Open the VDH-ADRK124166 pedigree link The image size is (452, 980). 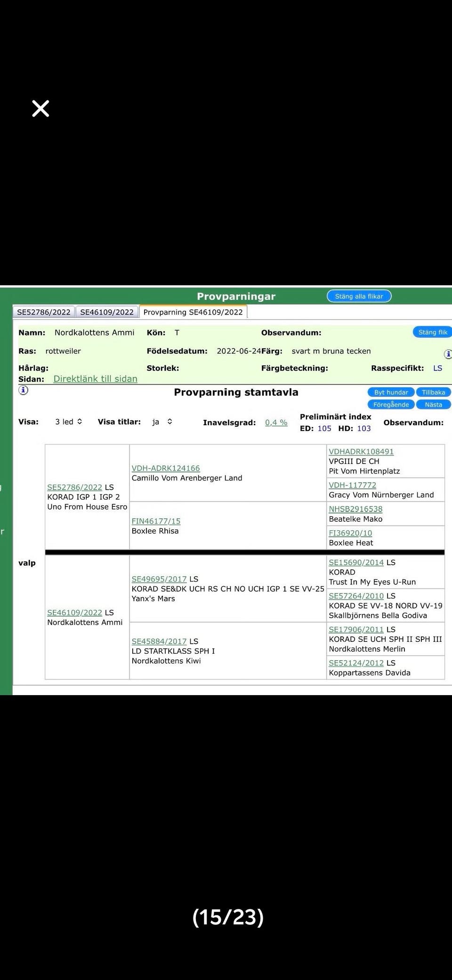click(x=166, y=468)
